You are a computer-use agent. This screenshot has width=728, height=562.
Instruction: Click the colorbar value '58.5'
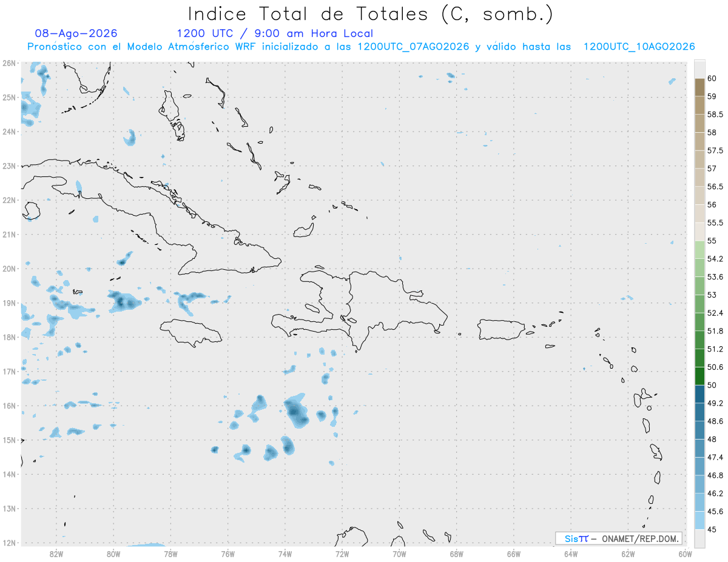click(715, 115)
